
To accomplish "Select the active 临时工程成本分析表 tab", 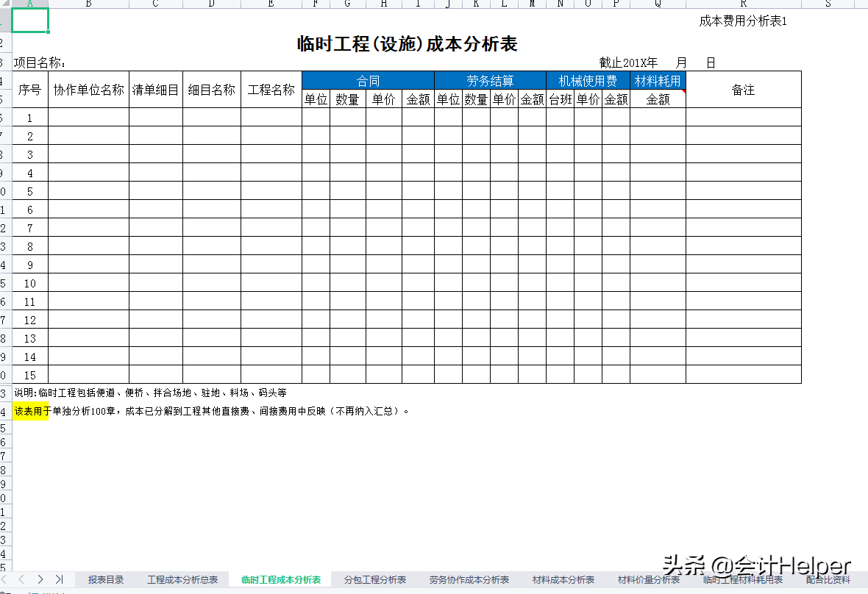I will [x=280, y=579].
